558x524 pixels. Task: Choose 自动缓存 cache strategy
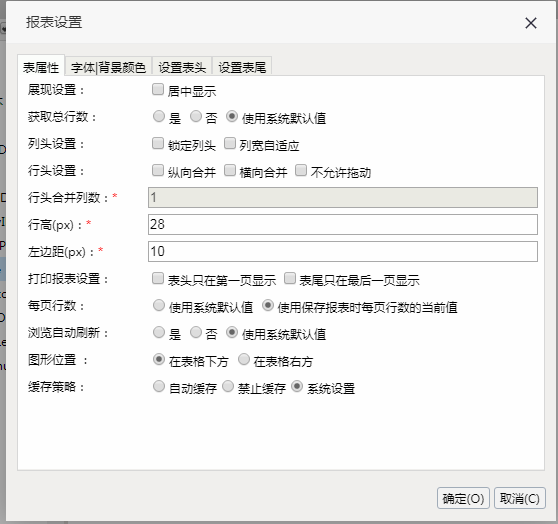(x=159, y=386)
